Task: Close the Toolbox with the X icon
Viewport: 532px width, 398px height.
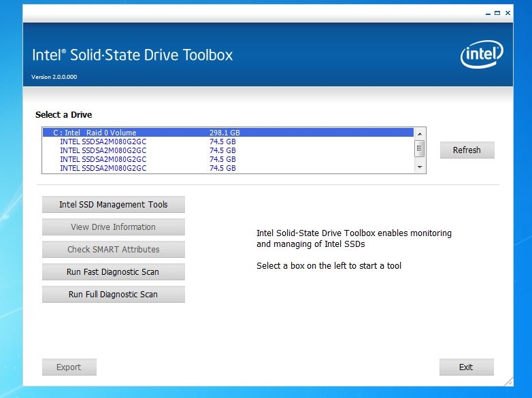Action: click(x=507, y=12)
